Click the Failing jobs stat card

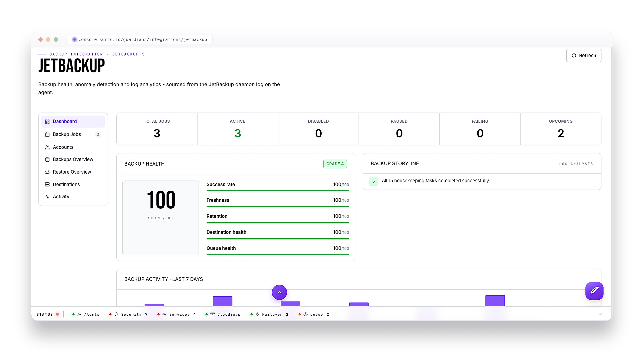coord(480,129)
